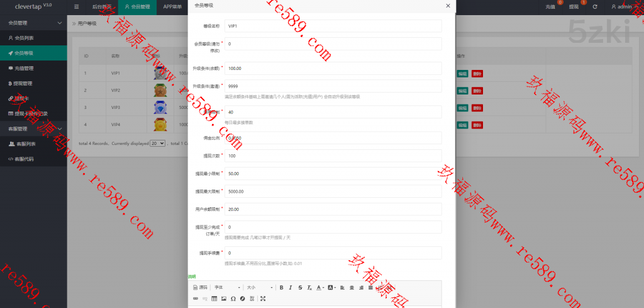Click the 提现次数 field with 100
Image resolution: width=644 pixels, height=308 pixels.
pyautogui.click(x=333, y=156)
